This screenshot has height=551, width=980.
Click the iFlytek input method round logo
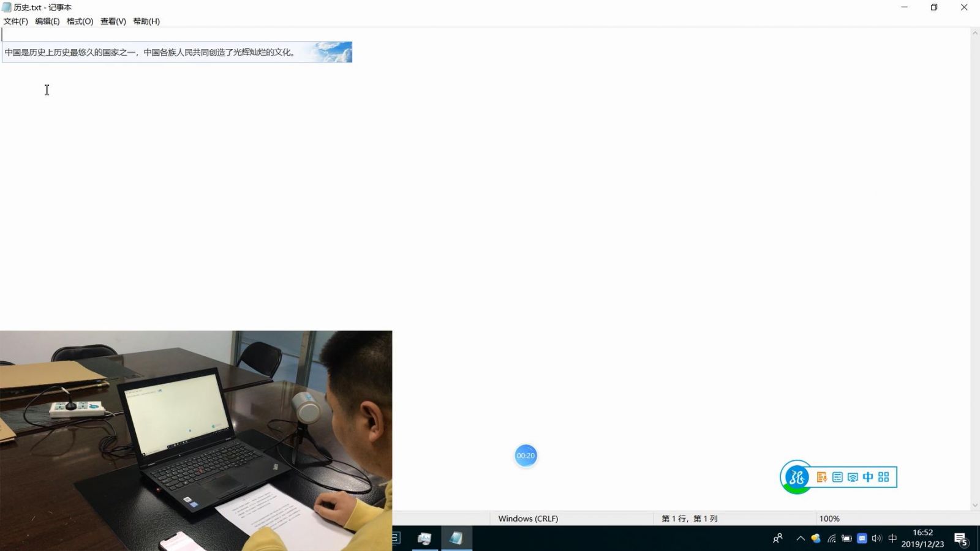click(x=796, y=477)
